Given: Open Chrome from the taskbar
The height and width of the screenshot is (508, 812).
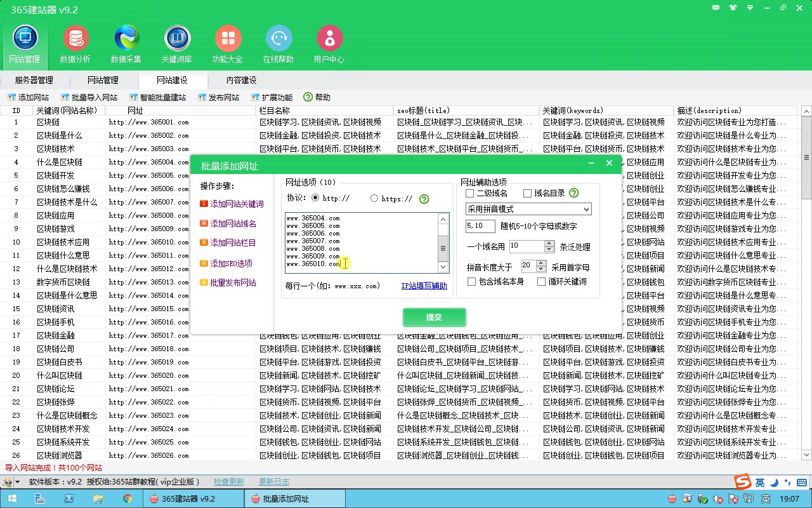Looking at the screenshot, I should click(127, 498).
